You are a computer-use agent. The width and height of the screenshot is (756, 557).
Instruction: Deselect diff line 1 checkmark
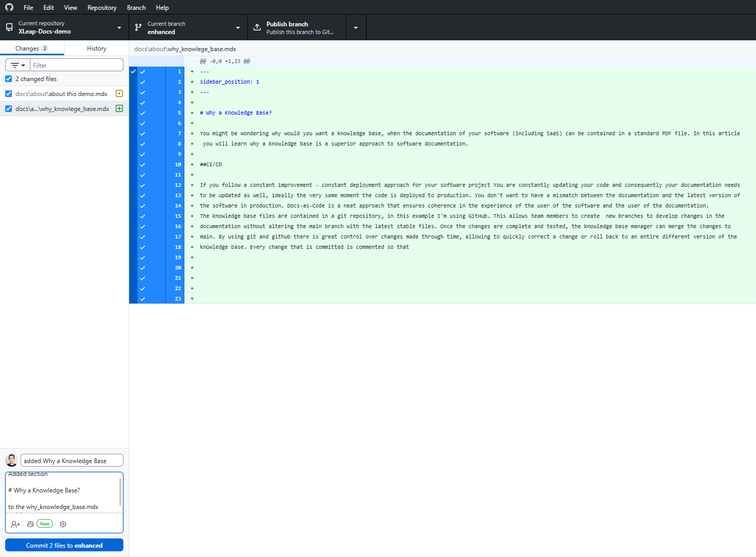[143, 71]
